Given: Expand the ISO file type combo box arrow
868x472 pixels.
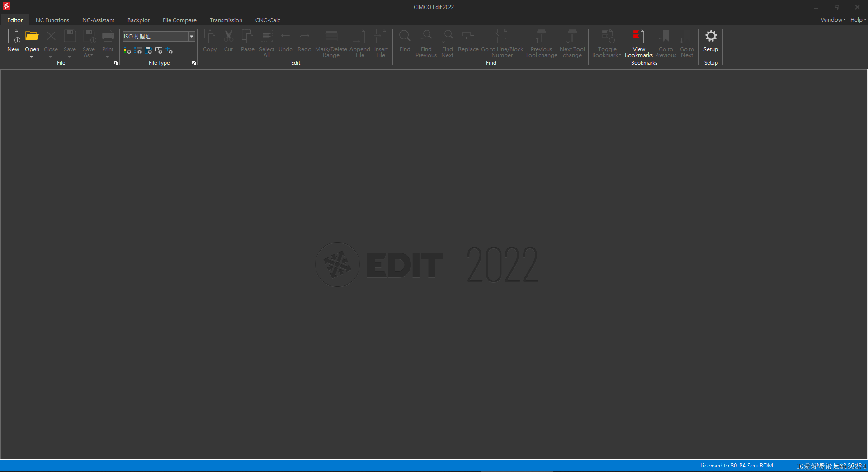Looking at the screenshot, I should click(x=192, y=36).
